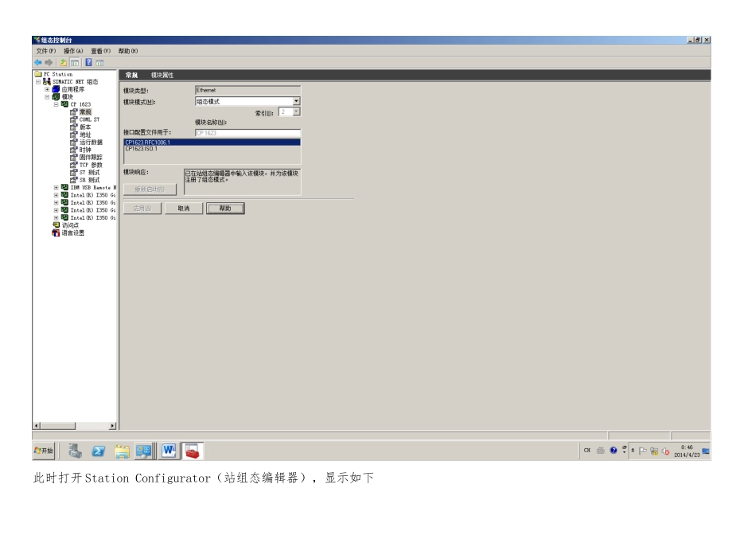Click the 模块响应 message text box
Image resolution: width=756 pixels, height=535 pixels.
click(242, 182)
